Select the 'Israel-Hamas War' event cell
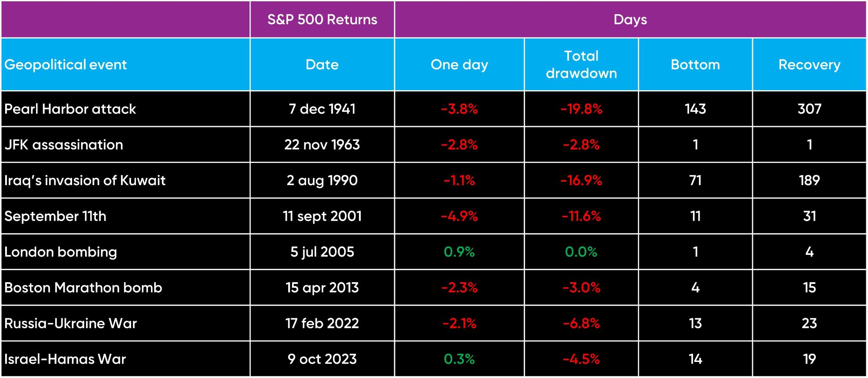The image size is (868, 378). (x=65, y=359)
